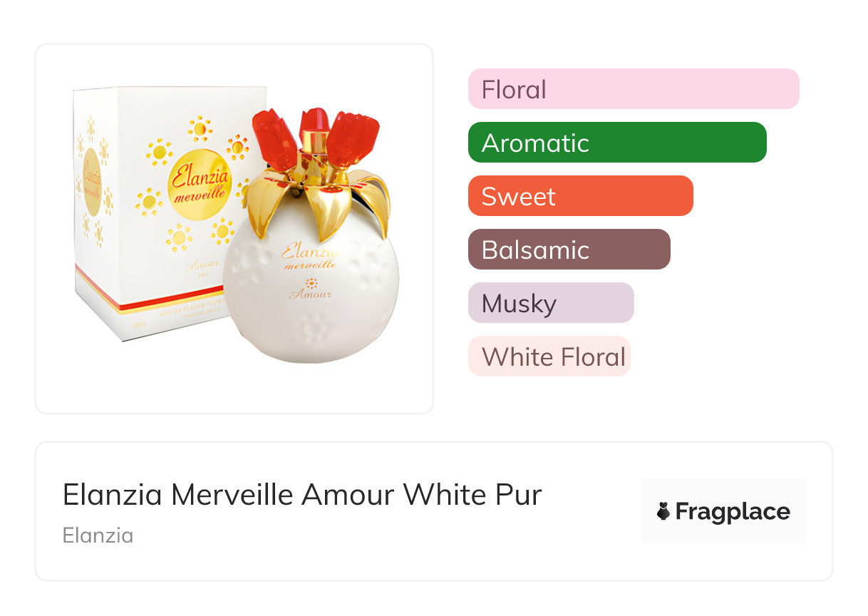This screenshot has height=616, width=868.
Task: Select the White Floral accord bar
Action: pyautogui.click(x=549, y=356)
